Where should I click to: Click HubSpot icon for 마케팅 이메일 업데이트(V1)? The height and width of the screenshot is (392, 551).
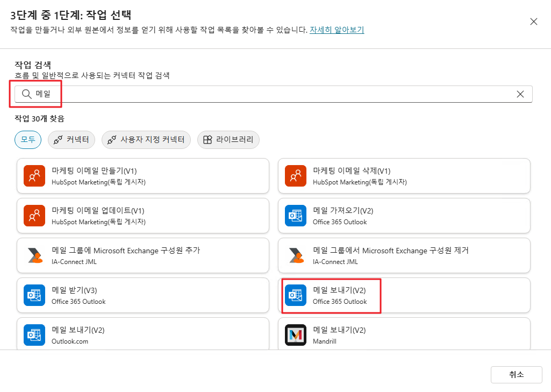(34, 216)
